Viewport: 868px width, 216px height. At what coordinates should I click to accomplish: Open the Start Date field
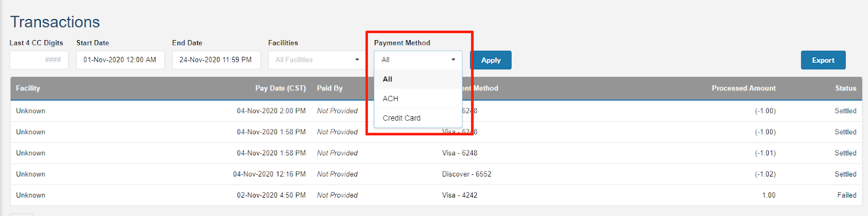click(x=120, y=60)
